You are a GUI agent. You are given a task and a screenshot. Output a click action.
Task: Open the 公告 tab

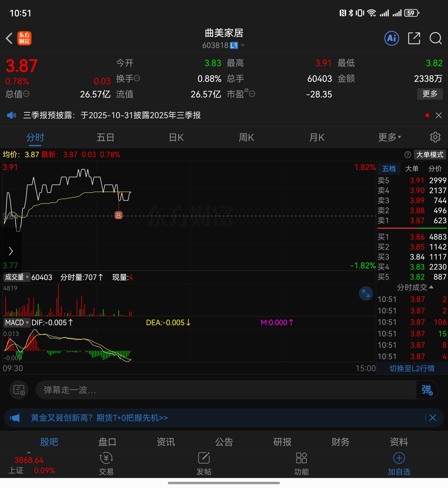tap(224, 442)
